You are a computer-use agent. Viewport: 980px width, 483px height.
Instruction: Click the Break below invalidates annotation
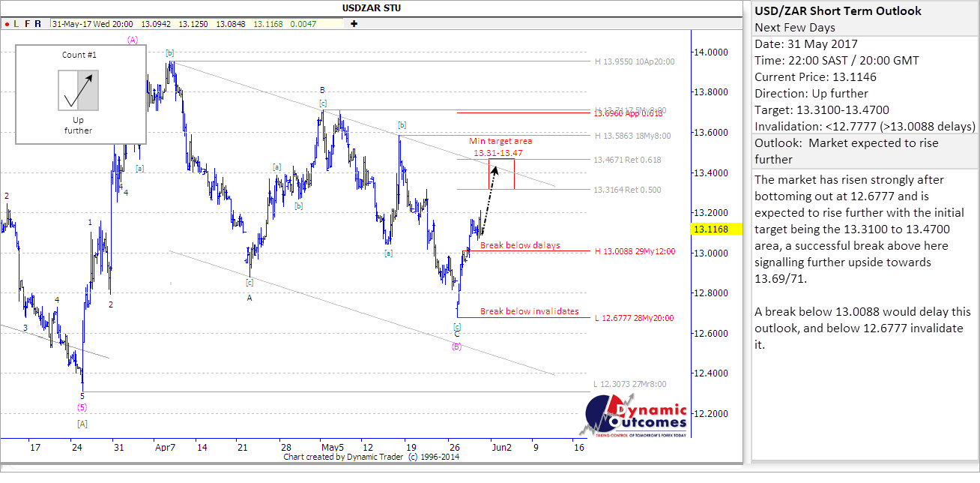point(529,311)
